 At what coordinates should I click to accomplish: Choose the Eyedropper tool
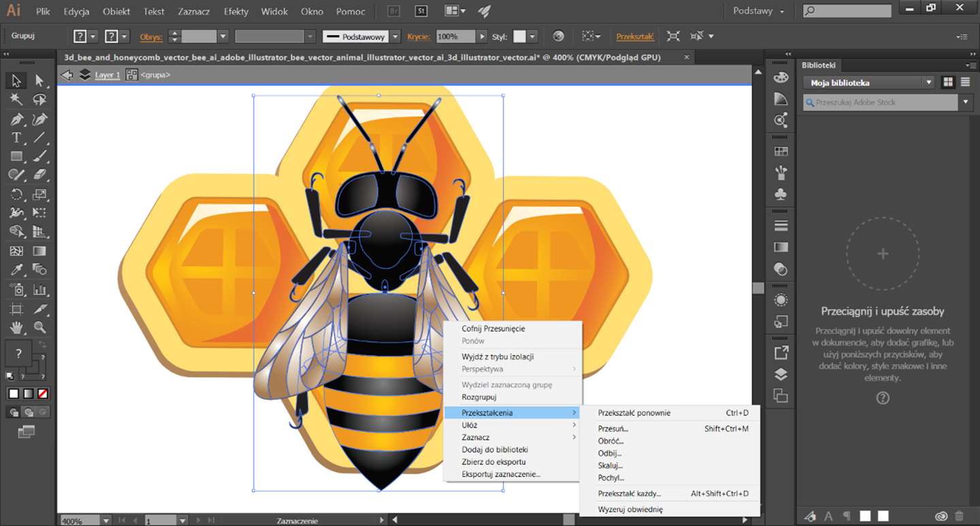[16, 270]
